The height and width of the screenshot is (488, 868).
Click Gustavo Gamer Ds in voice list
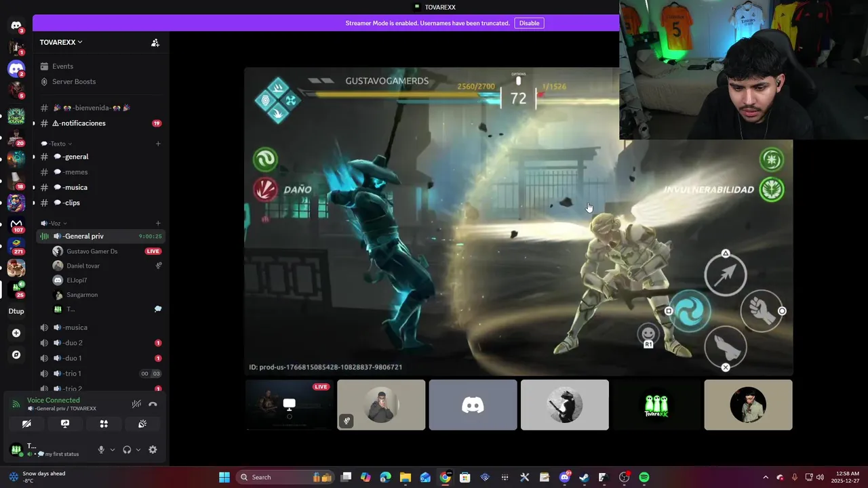point(107,251)
